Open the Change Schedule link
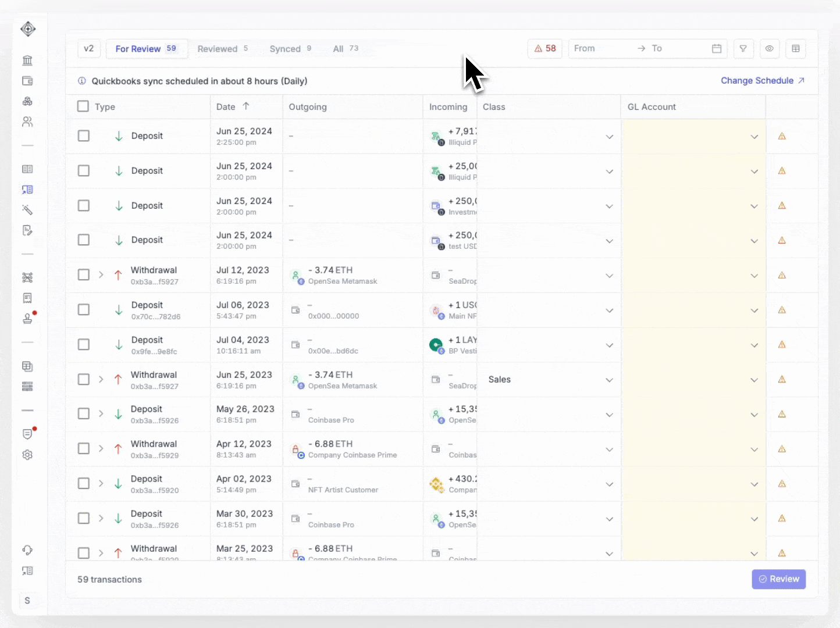This screenshot has height=628, width=840. tap(762, 81)
